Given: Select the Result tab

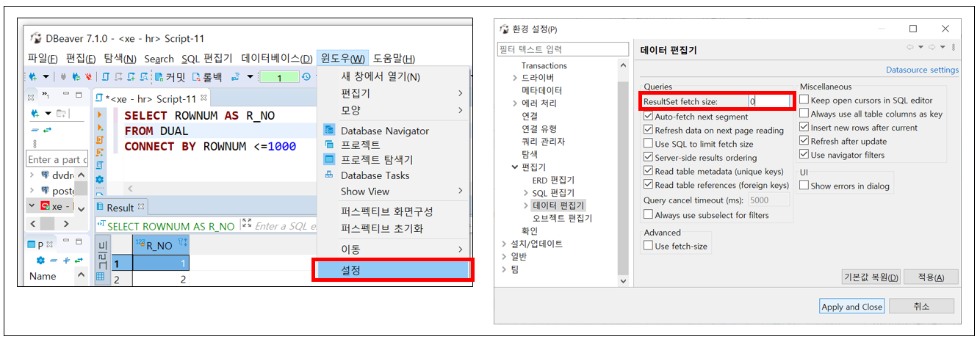Looking at the screenshot, I should pos(121,207).
